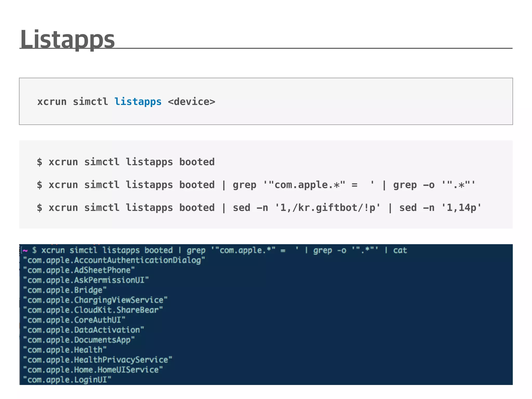Select com.apple.CoreAuthUI output line
Screen dimensions: 532x399
click(74, 320)
